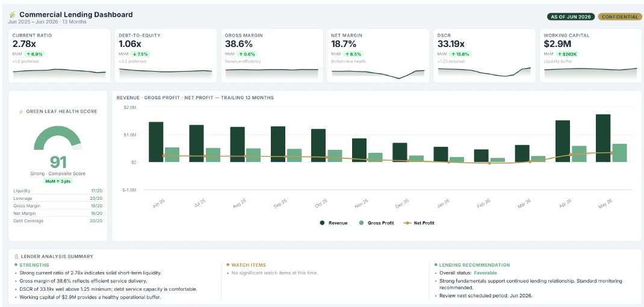
Task: Toggle the Gross Profit legend entry
Action: click(x=376, y=223)
